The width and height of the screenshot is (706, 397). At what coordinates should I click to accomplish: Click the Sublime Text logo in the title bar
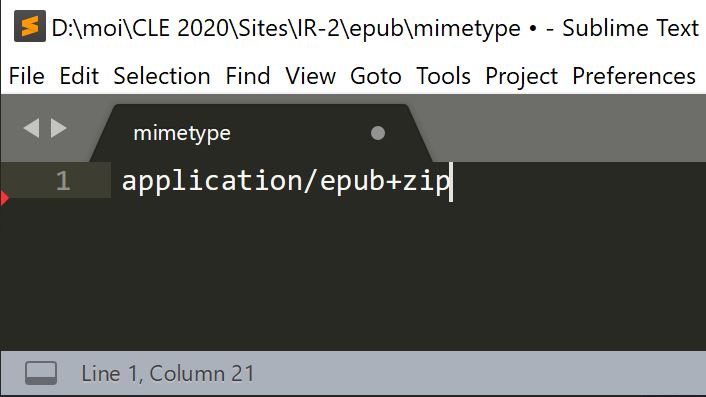[x=30, y=27]
